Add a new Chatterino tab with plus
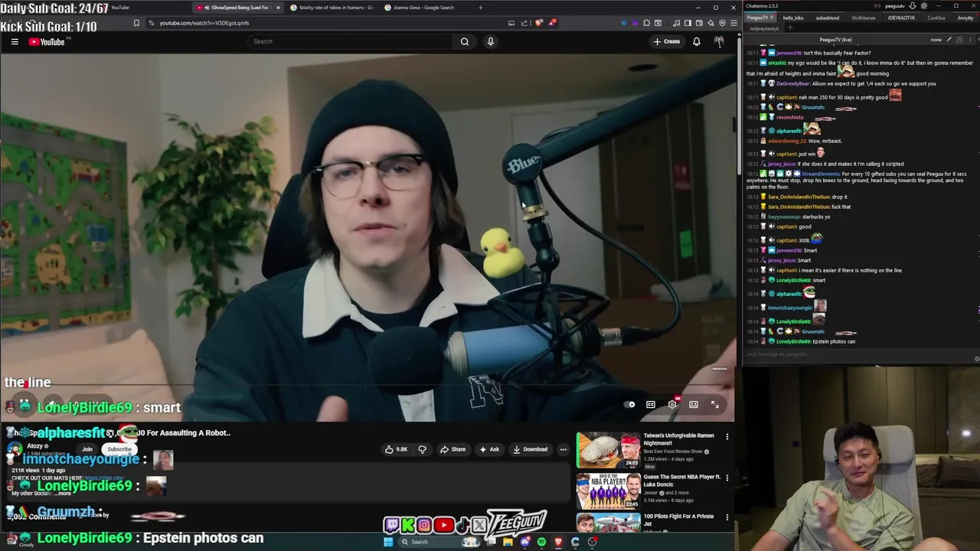This screenshot has height=551, width=980. tap(790, 28)
